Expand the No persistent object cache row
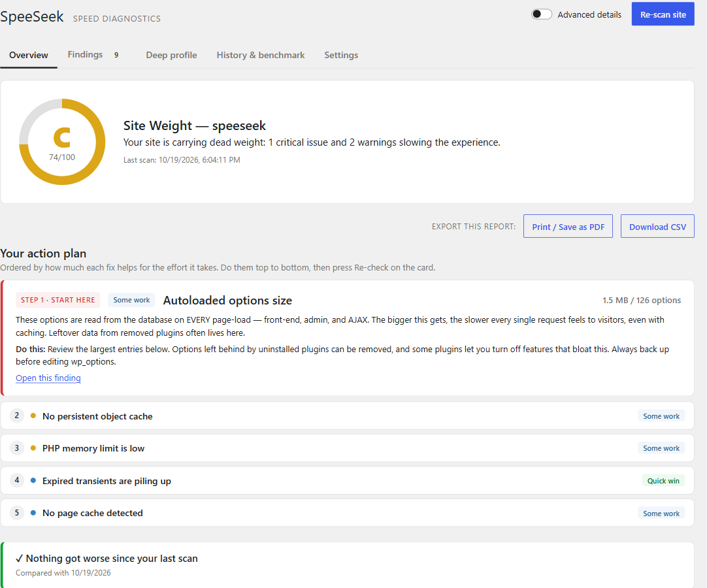 coord(347,416)
